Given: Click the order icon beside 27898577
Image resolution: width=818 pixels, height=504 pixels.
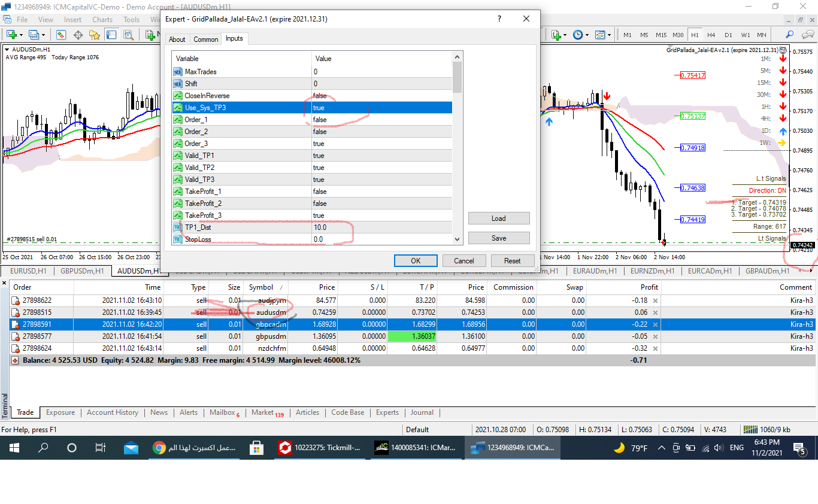Looking at the screenshot, I should pyautogui.click(x=16, y=336).
